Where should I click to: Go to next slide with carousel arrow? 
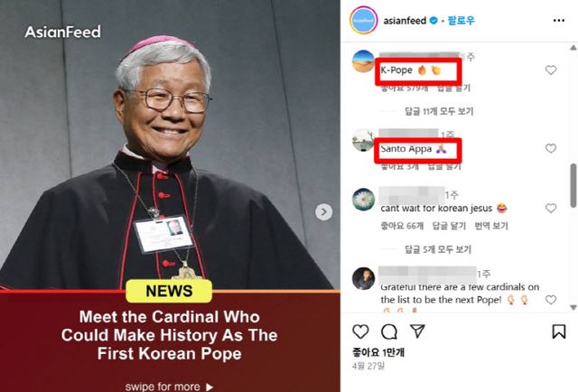pyautogui.click(x=323, y=212)
